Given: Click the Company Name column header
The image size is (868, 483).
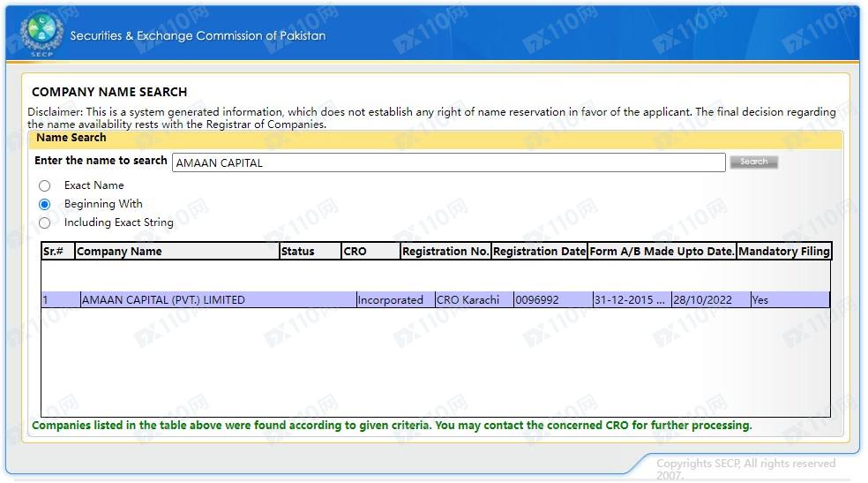Looking at the screenshot, I should pyautogui.click(x=176, y=252).
